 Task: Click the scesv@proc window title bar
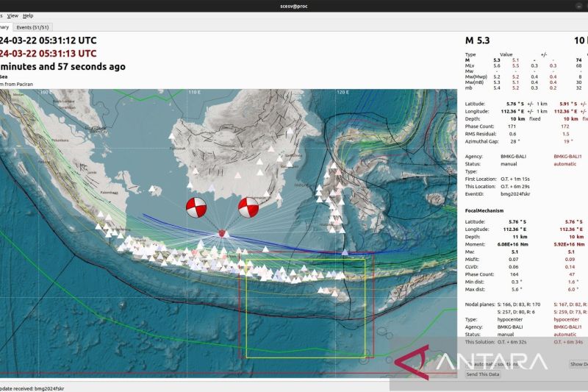point(294,5)
